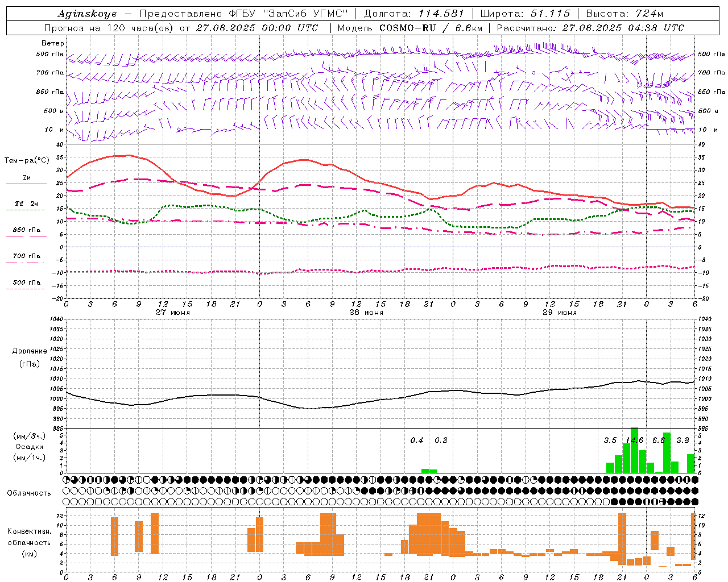Click the precipitation value "3.5"

[x=610, y=440]
